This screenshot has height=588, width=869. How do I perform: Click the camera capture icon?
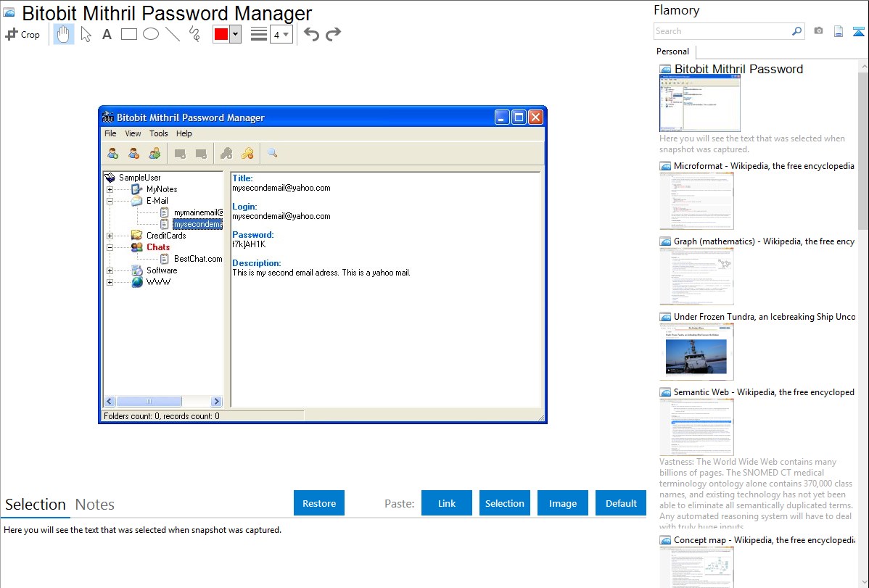818,31
